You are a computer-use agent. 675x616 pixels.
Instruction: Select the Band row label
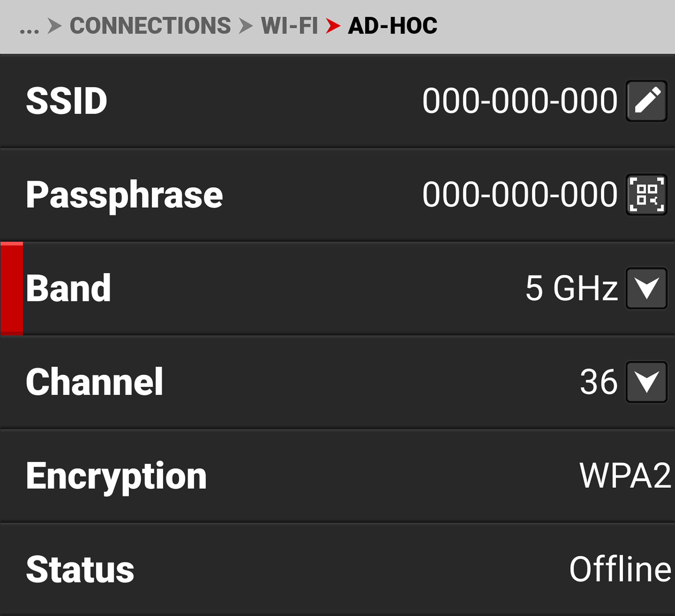point(68,288)
